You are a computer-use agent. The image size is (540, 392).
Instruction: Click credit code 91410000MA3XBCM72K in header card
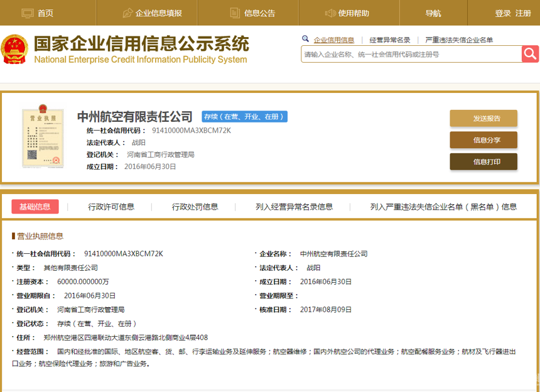[x=192, y=131]
